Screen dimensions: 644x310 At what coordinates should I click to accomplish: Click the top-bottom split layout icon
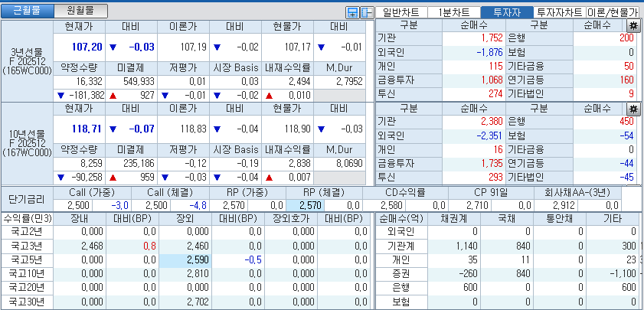click(352, 13)
